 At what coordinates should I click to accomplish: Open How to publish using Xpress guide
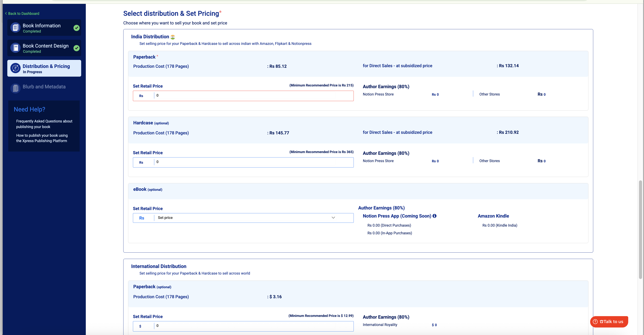coord(42,138)
